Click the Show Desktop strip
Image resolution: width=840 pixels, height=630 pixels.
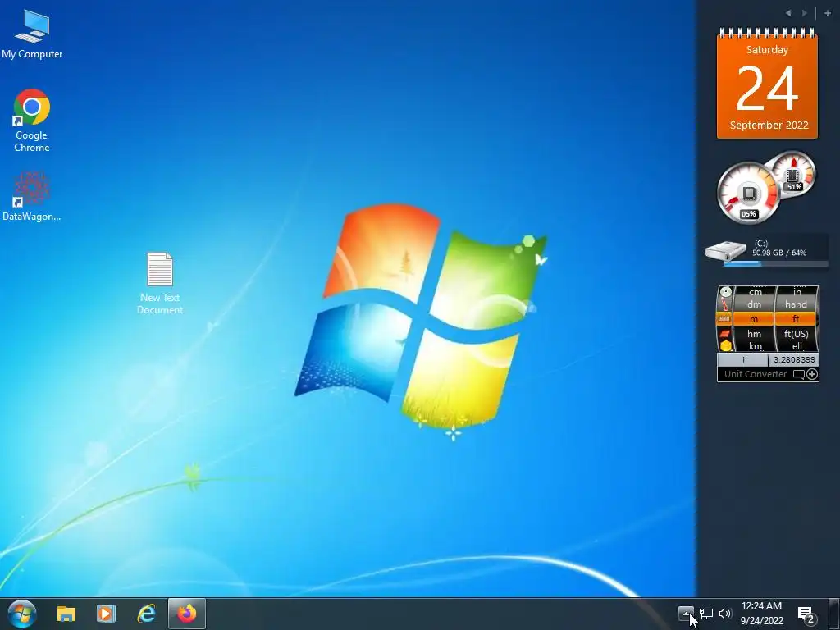(833, 614)
